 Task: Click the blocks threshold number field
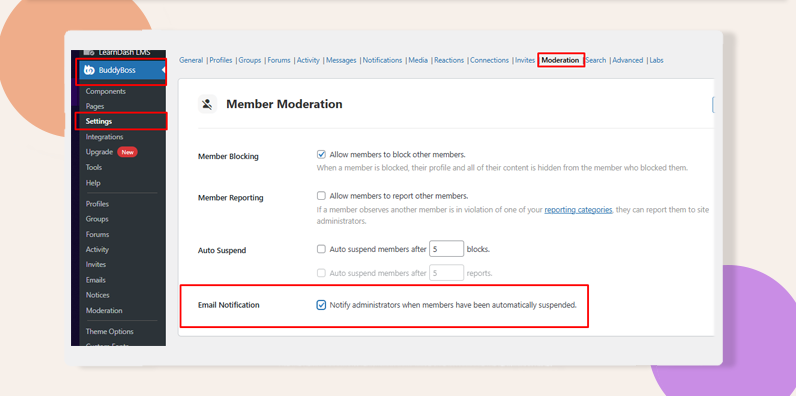tap(447, 249)
